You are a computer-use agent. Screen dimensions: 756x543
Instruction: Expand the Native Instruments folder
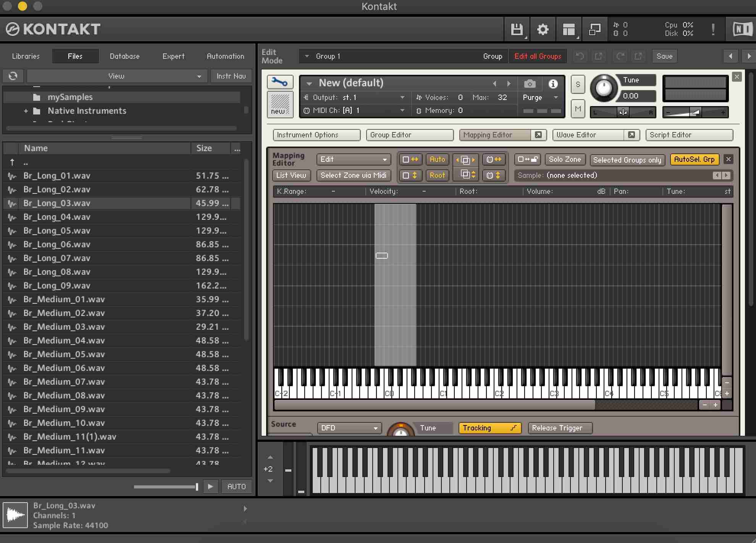pyautogui.click(x=26, y=111)
